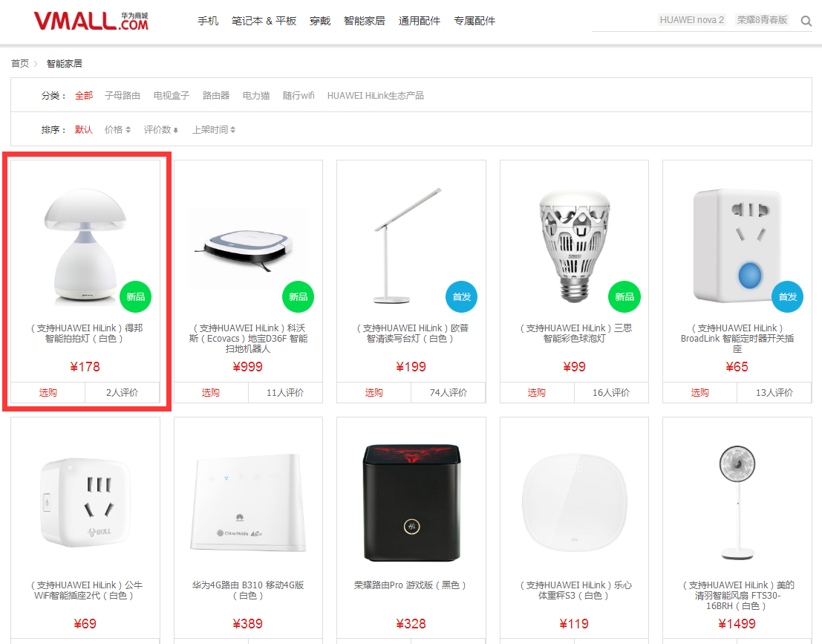Click 首发 badge on BroadLink socket

787,297
